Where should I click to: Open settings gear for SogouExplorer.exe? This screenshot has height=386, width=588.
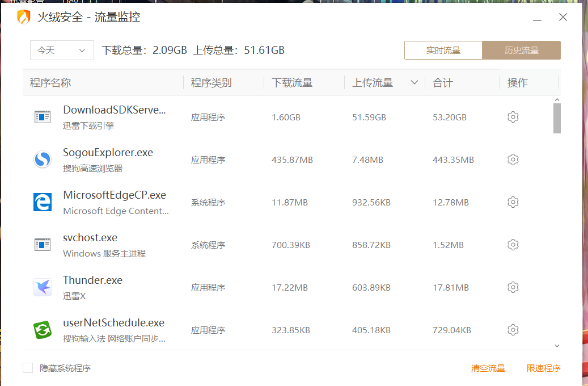tap(513, 160)
